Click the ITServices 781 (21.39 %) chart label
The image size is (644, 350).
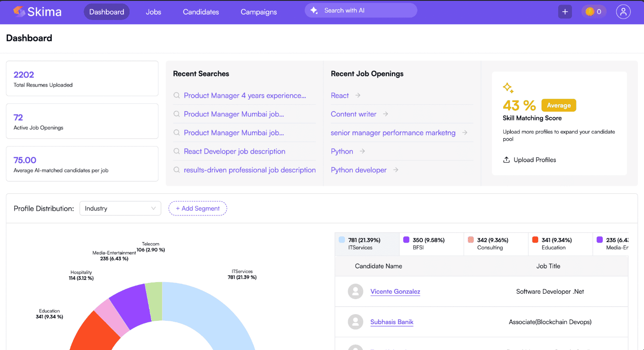coord(242,274)
